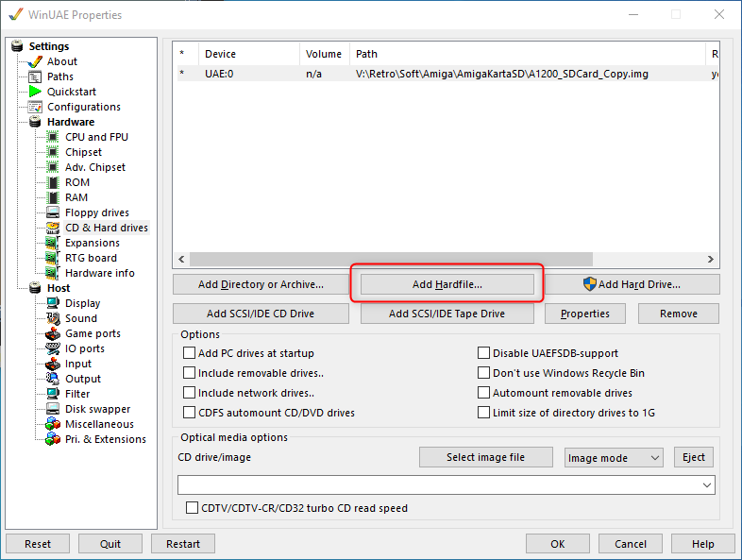This screenshot has width=742, height=560.
Task: Open Properties of selected drive
Action: pos(585,314)
